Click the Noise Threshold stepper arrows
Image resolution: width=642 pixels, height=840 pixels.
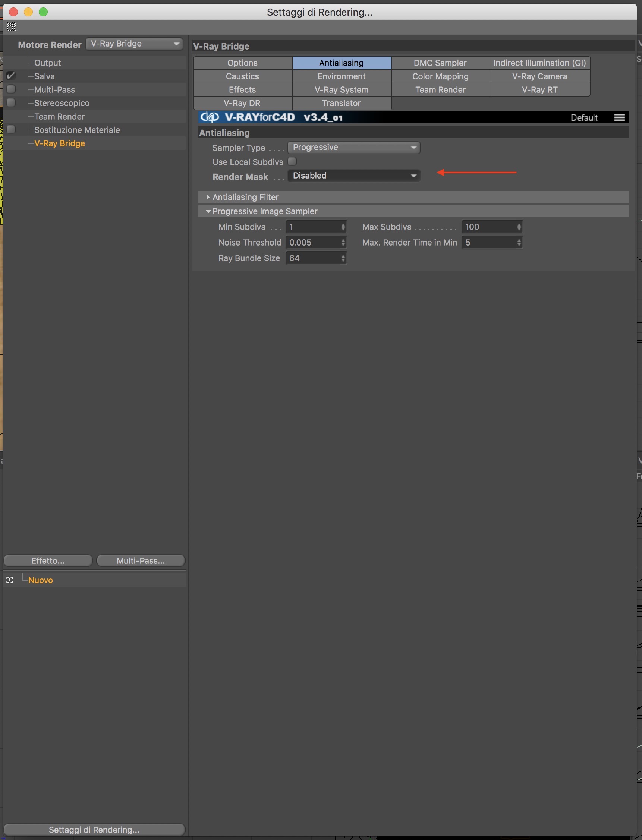click(343, 243)
